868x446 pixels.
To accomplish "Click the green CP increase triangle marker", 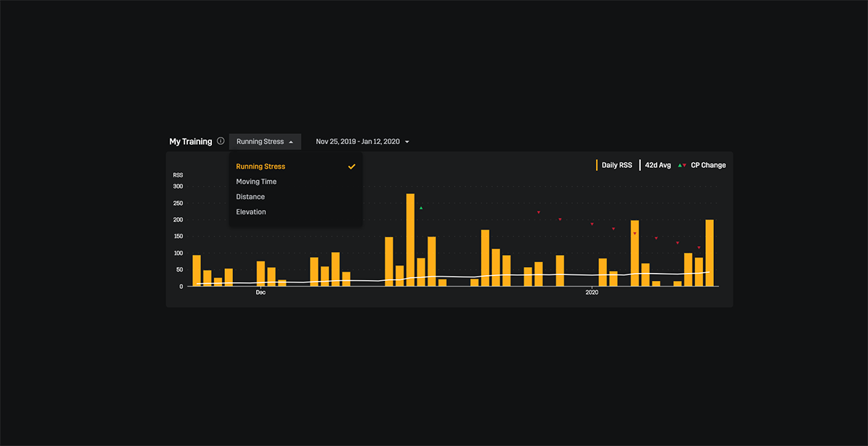I will click(x=421, y=208).
